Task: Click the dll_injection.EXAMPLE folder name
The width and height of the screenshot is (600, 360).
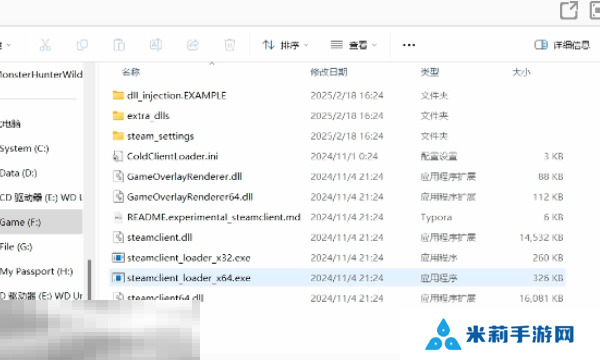Action: [x=176, y=95]
